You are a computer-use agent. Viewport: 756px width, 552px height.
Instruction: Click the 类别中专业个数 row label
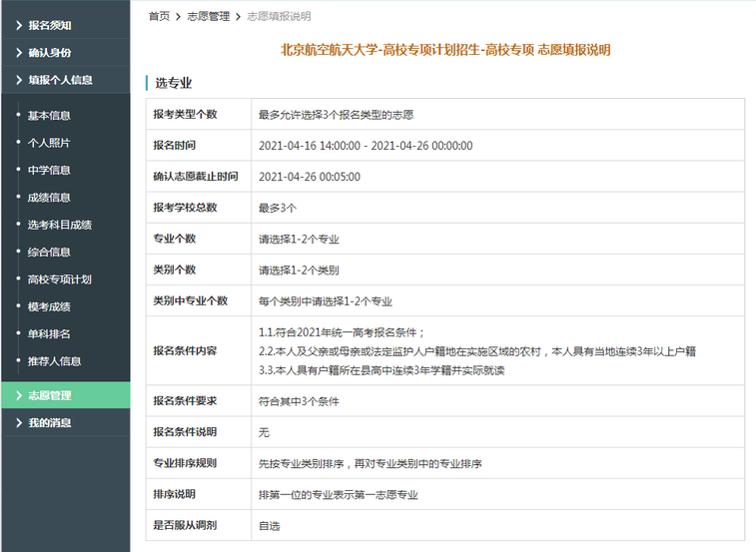191,300
